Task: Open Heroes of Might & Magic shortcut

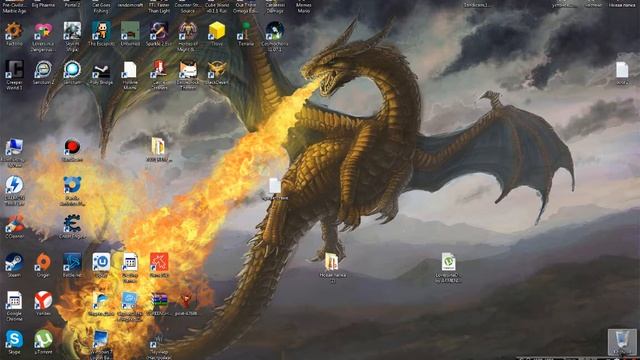Action: (188, 32)
